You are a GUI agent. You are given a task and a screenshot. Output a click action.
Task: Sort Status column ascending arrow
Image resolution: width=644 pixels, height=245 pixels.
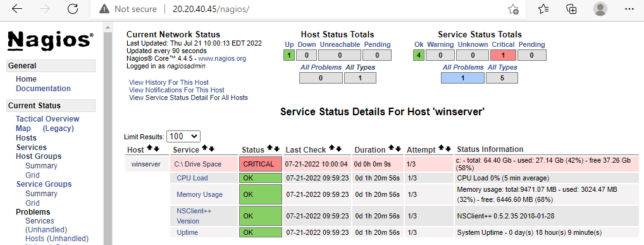pos(270,148)
